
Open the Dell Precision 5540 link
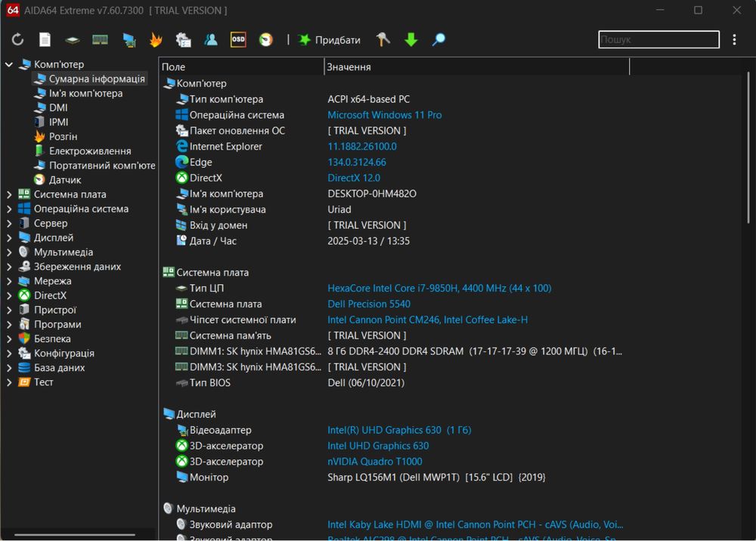[369, 304]
